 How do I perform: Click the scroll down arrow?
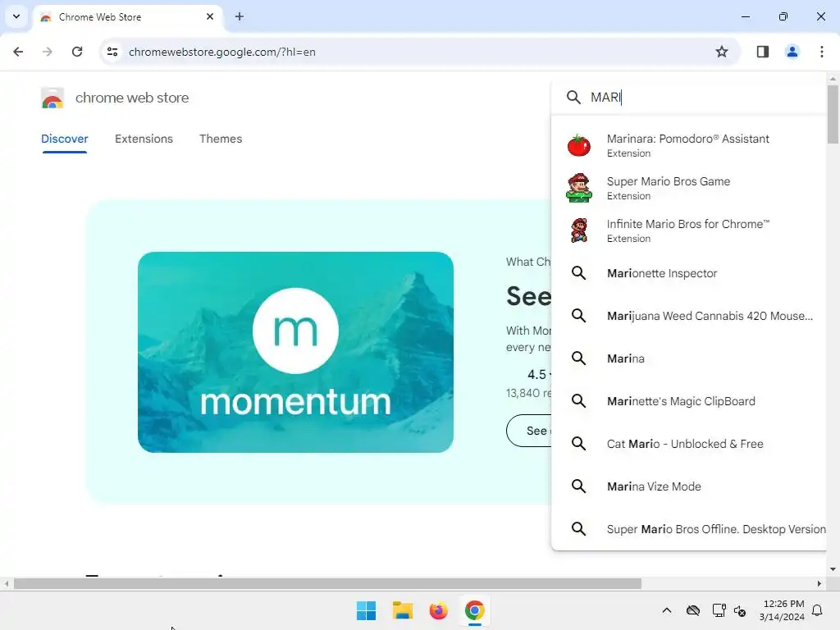coord(833,569)
